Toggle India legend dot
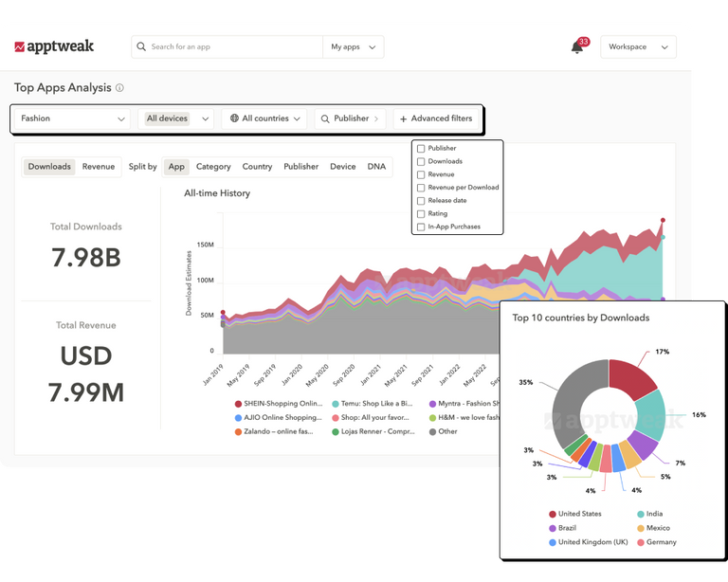This screenshot has width=728, height=582. [641, 514]
